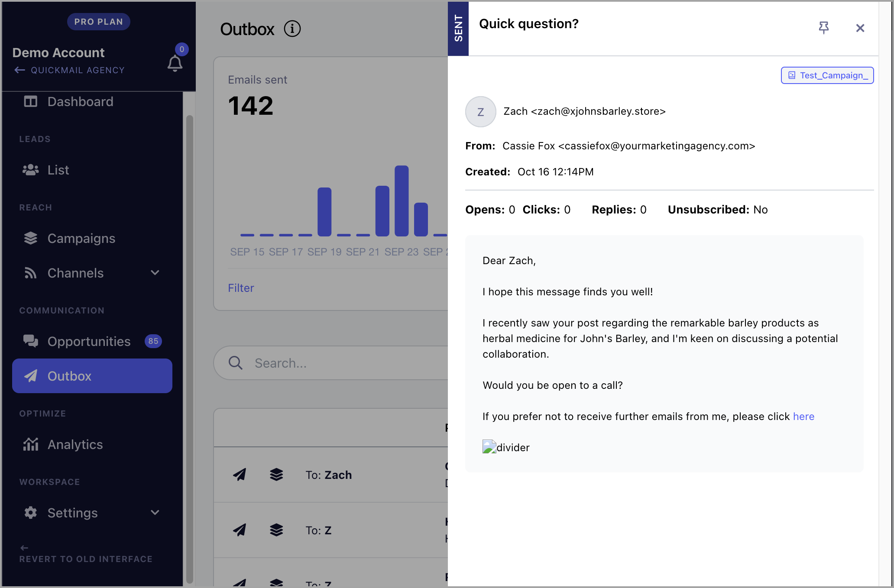Click layers icon in Zach row

pyautogui.click(x=276, y=475)
